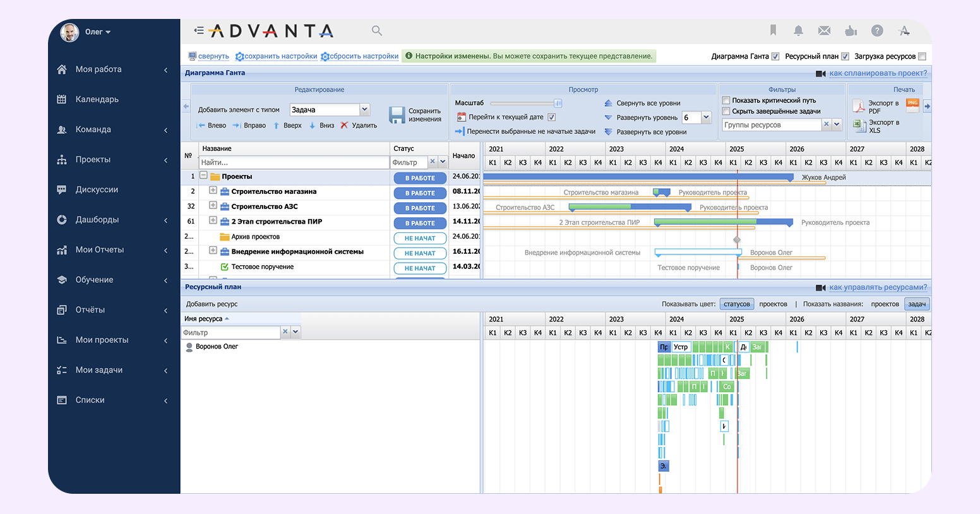Click the свернуть link
Screen dimensions: 980x514
pos(213,56)
